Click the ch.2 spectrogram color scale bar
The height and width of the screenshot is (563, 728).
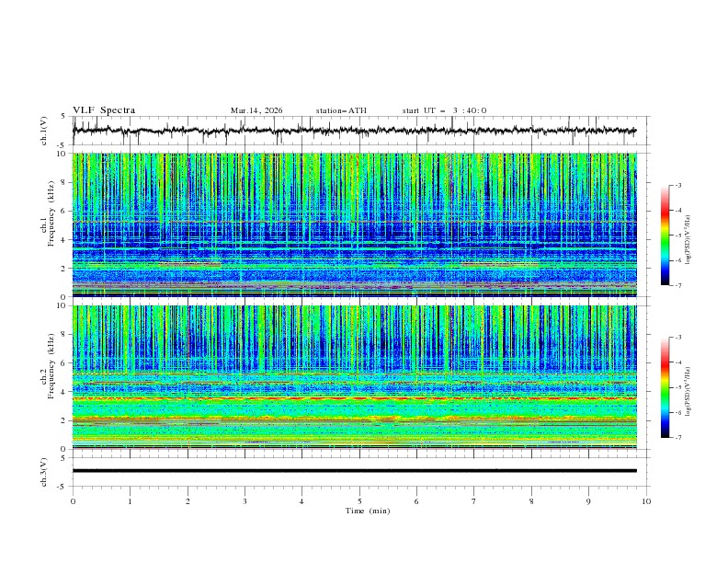[x=665, y=387]
